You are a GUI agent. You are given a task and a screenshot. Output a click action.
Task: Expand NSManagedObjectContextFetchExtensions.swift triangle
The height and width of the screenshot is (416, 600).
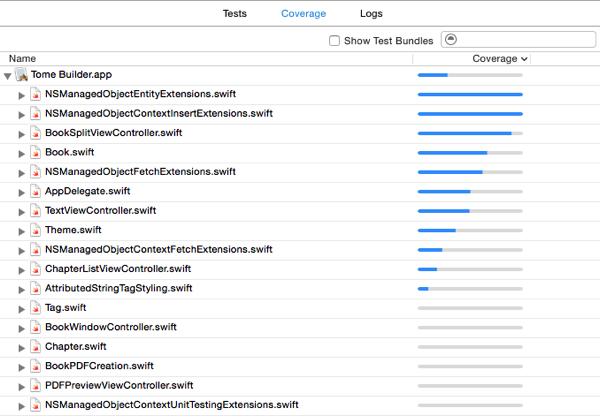[21, 251]
